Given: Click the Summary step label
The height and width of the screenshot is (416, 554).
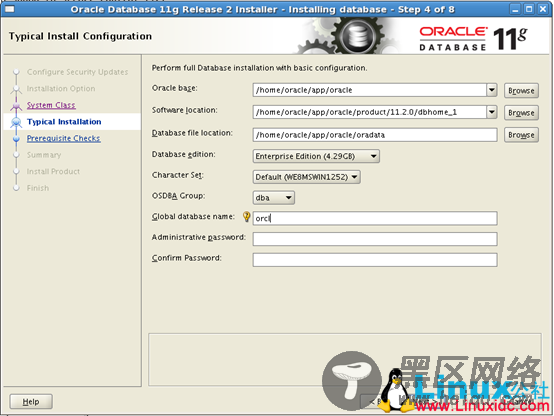Looking at the screenshot, I should pos(44,155).
